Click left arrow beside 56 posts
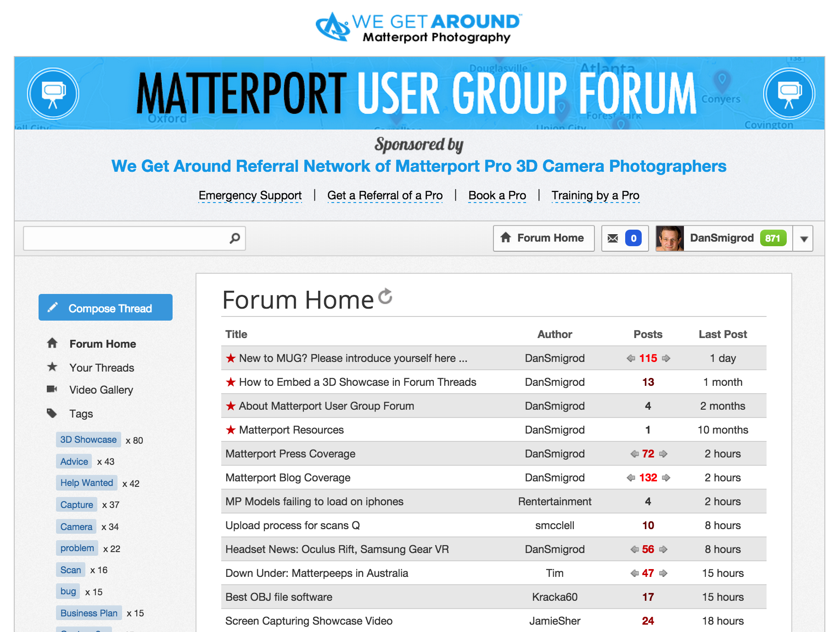Viewport: 840px width, 632px height. click(634, 549)
